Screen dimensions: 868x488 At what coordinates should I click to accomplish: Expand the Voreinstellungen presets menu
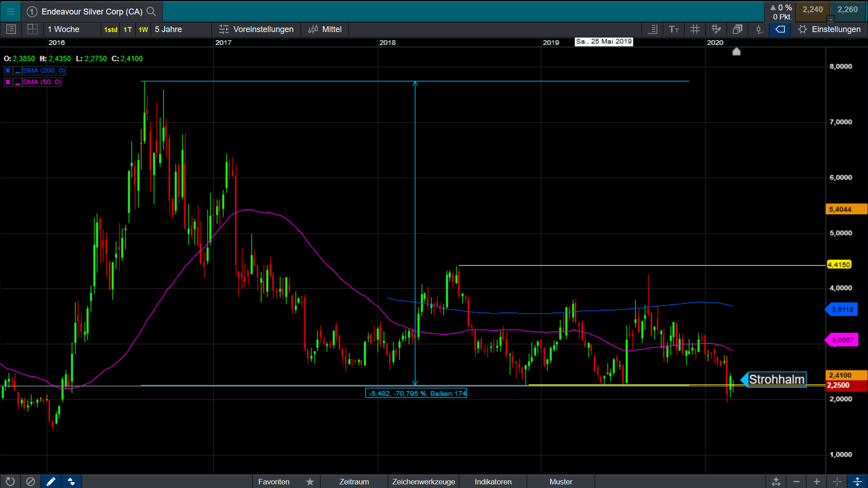coord(256,29)
